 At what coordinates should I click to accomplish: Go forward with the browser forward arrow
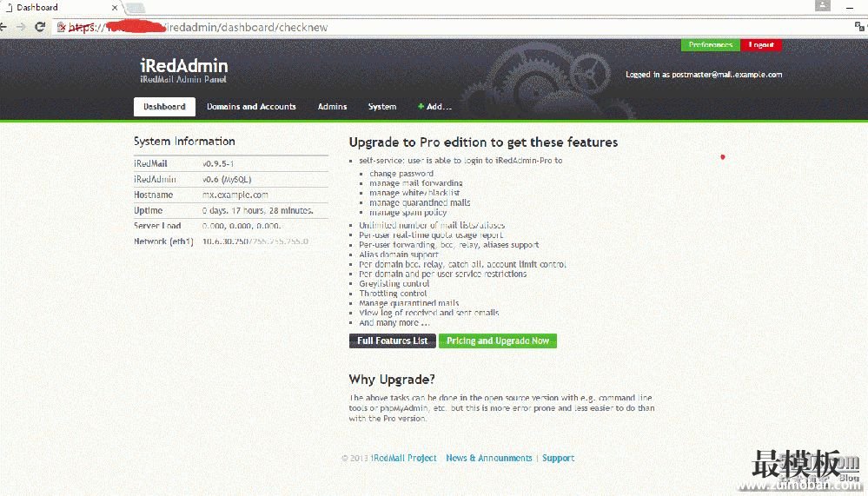pyautogui.click(x=21, y=27)
